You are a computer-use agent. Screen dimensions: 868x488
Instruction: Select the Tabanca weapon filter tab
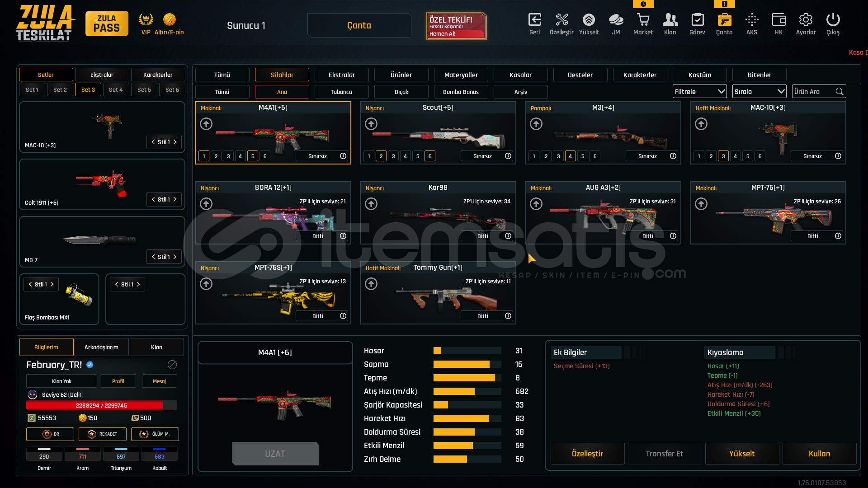click(x=341, y=92)
